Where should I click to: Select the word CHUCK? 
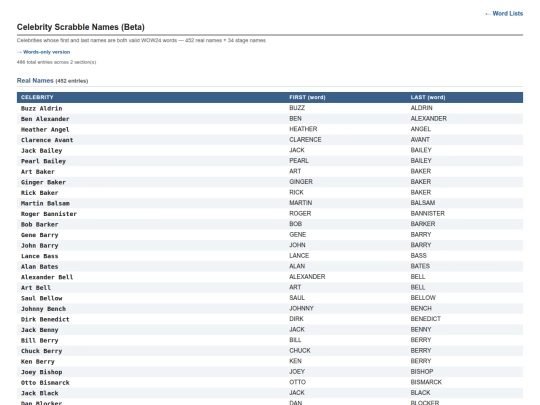point(300,350)
